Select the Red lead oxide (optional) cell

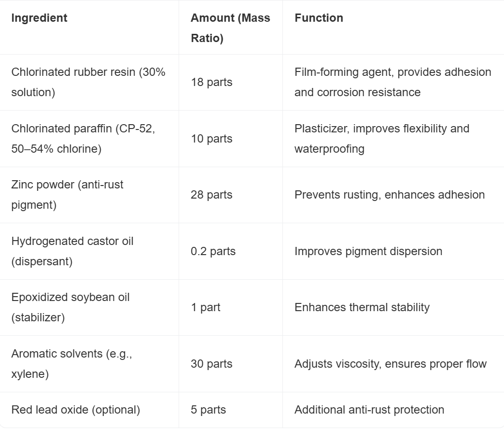coord(75,410)
